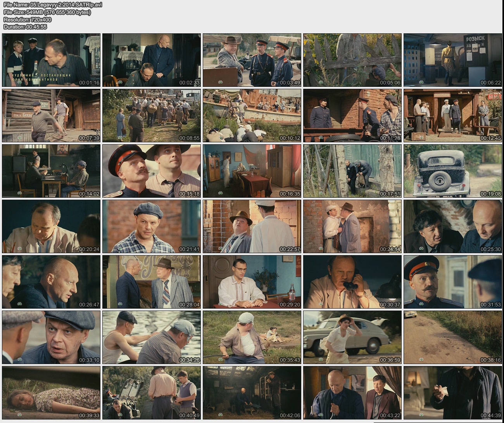Click the crowd near boats thumbnail at 00:08:55
Image resolution: width=504 pixels, height=423 pixels.
[152, 116]
